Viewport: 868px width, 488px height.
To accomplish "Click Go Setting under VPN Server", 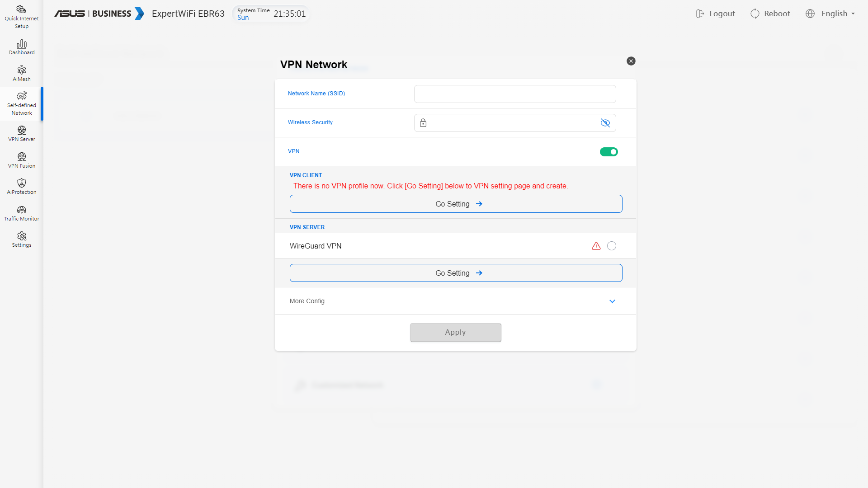I will tap(456, 273).
